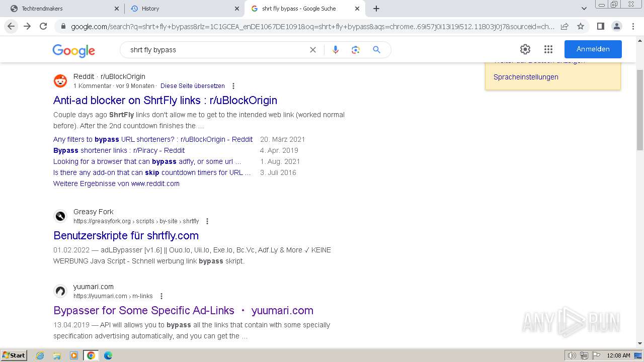Bookmark this page with the star icon
Screen dimensions: 644x362
click(x=581, y=26)
